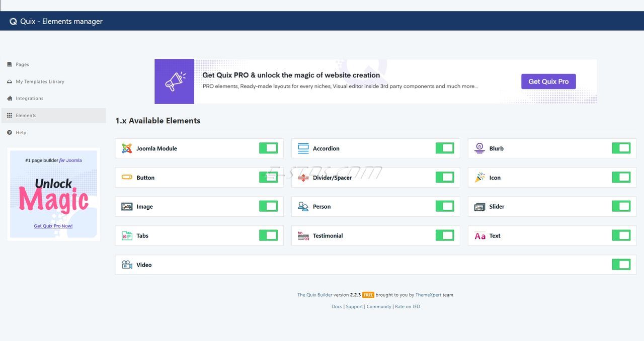This screenshot has width=644, height=341.
Task: Click the Icon element's party icon
Action: click(479, 178)
